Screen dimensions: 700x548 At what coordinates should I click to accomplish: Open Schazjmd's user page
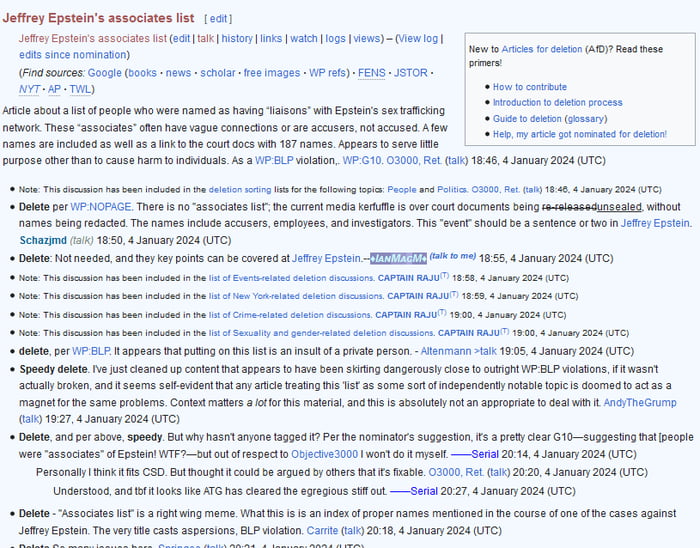click(x=43, y=240)
